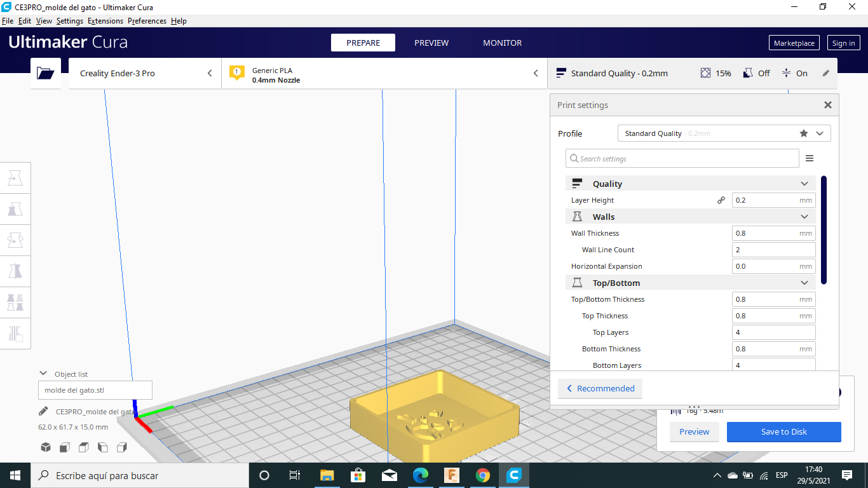
Task: Open the Edit menu
Action: (x=25, y=21)
